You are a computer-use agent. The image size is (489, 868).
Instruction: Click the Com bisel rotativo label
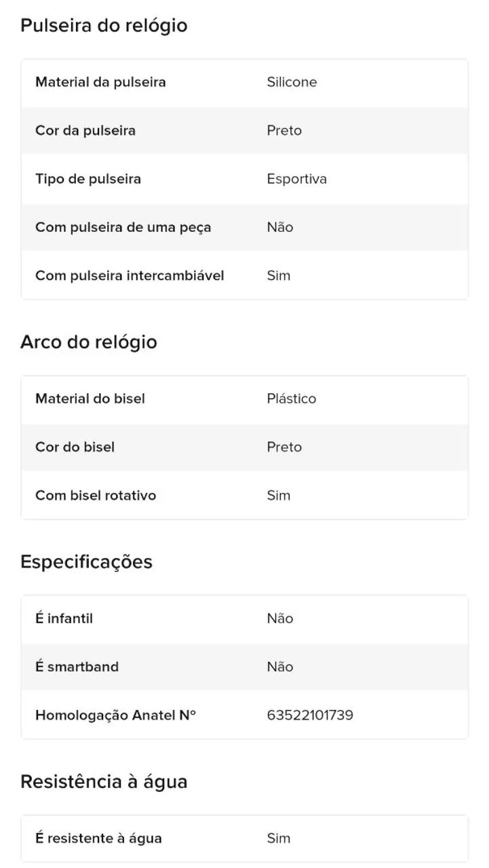96,496
